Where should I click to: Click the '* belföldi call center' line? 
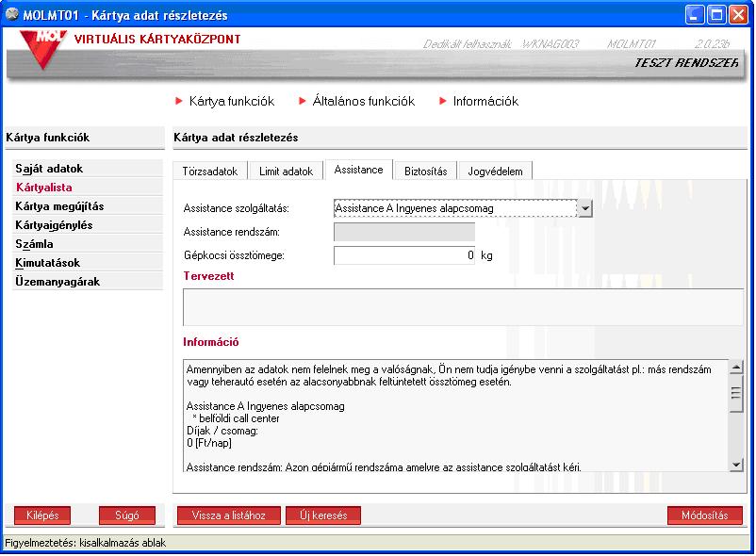click(236, 418)
